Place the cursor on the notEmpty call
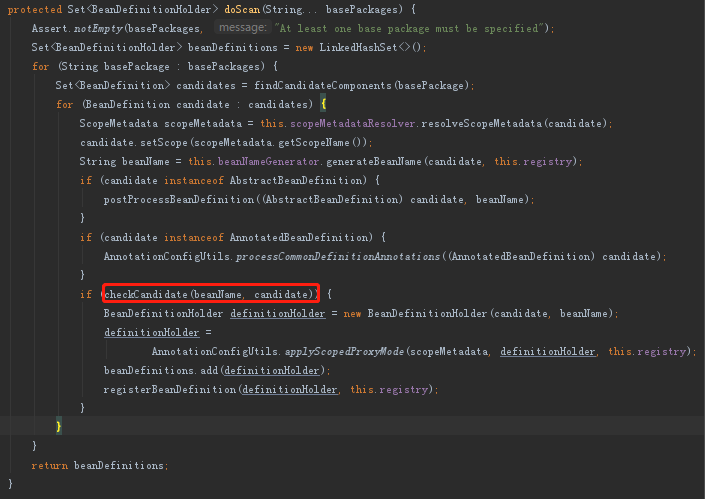This screenshot has height=499, width=705. coord(98,29)
